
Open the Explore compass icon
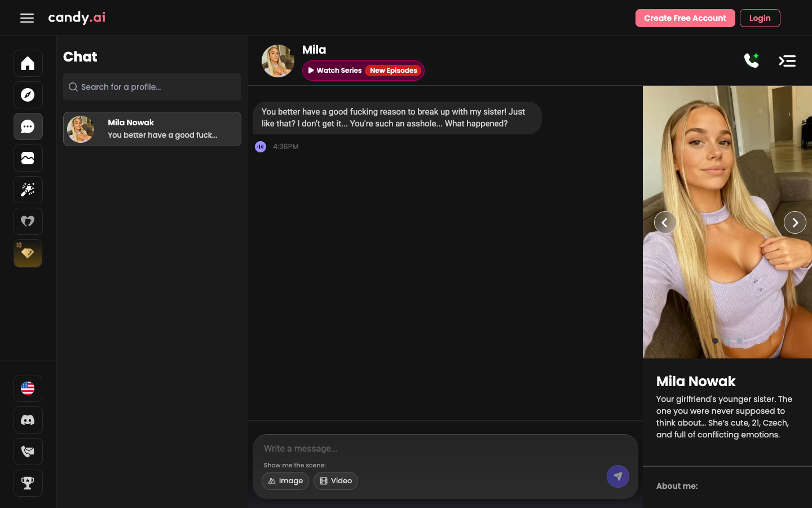28,95
